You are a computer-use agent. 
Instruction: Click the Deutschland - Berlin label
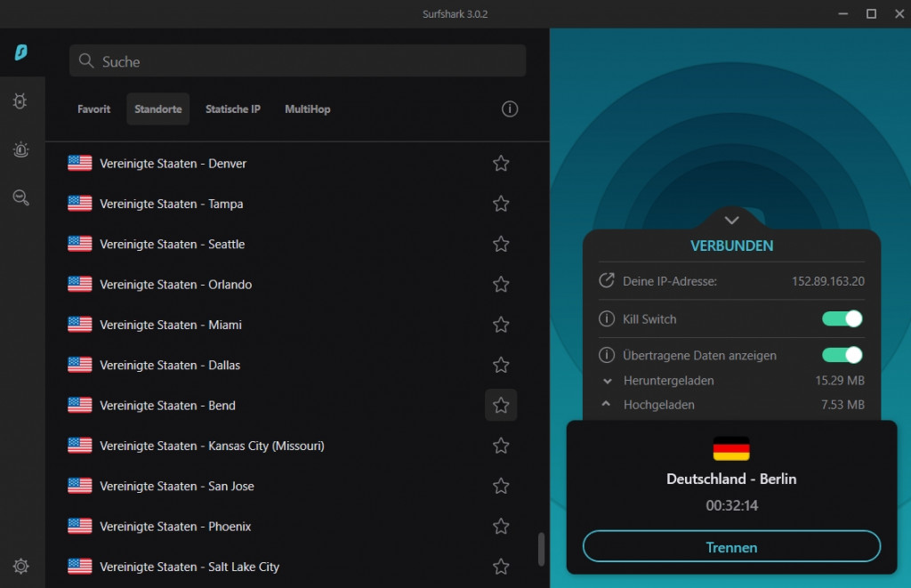731,479
